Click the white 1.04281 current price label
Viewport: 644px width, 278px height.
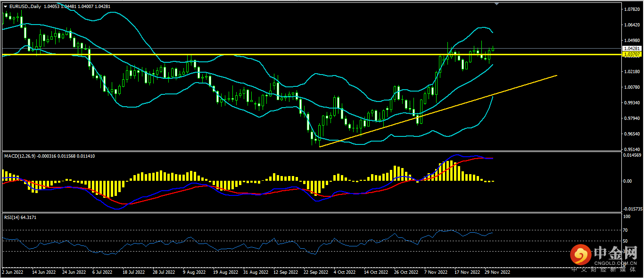click(x=631, y=48)
